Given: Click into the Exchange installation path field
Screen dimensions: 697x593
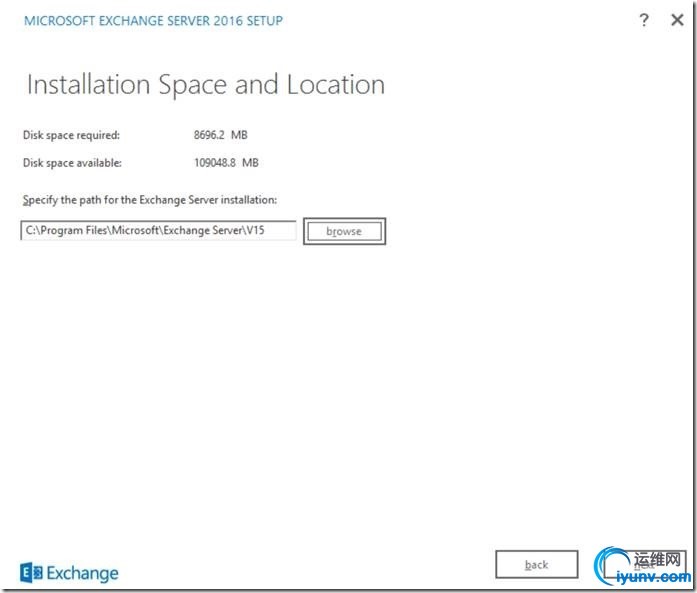Looking at the screenshot, I should 158,230.
